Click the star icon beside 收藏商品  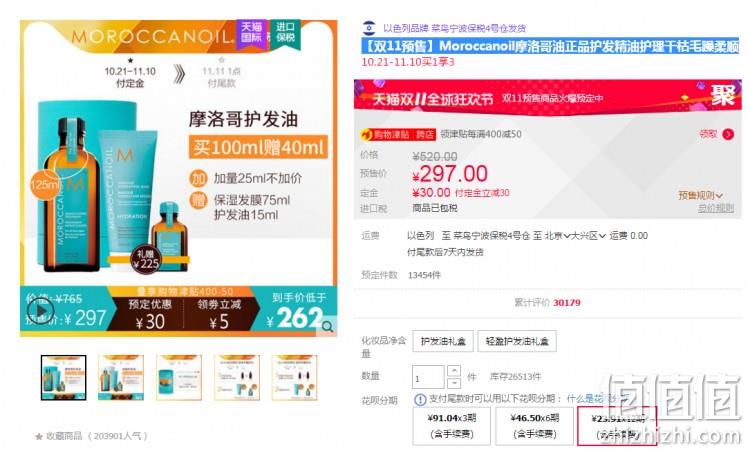[39, 436]
